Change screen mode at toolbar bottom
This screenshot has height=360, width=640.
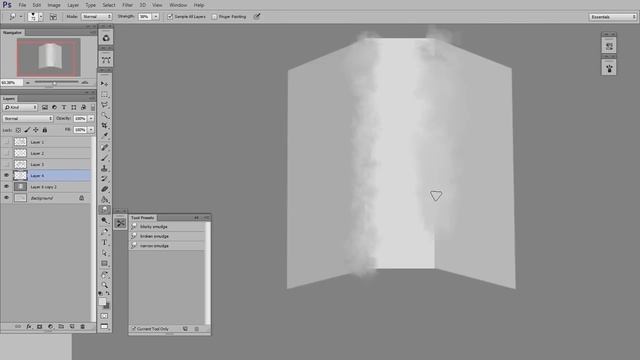point(104,326)
